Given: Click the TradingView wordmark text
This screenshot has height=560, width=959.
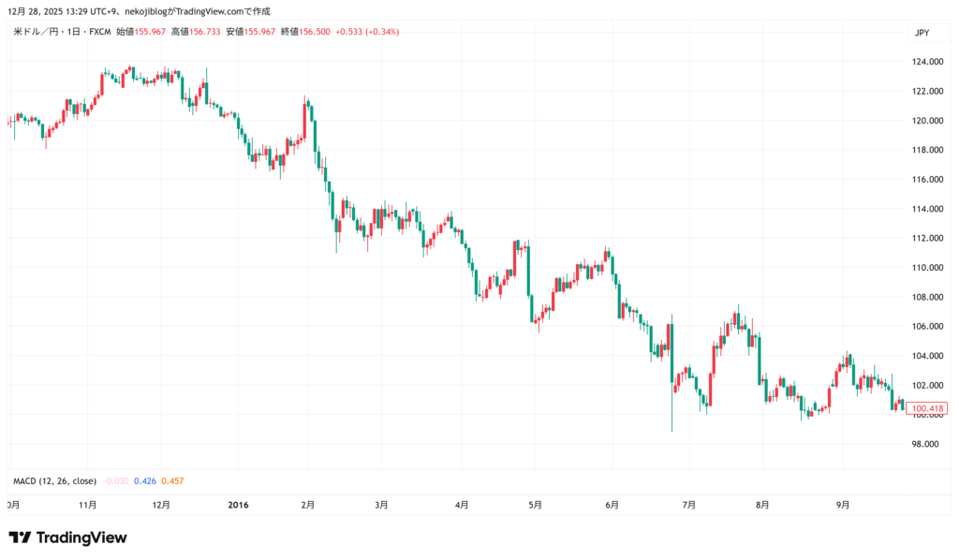Looking at the screenshot, I should pos(81,538).
